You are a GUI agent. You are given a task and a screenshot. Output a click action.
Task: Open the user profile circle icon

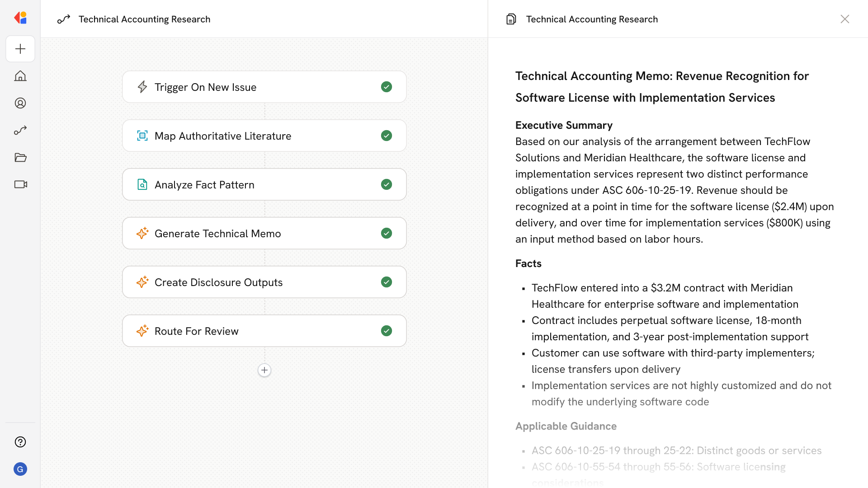point(20,103)
